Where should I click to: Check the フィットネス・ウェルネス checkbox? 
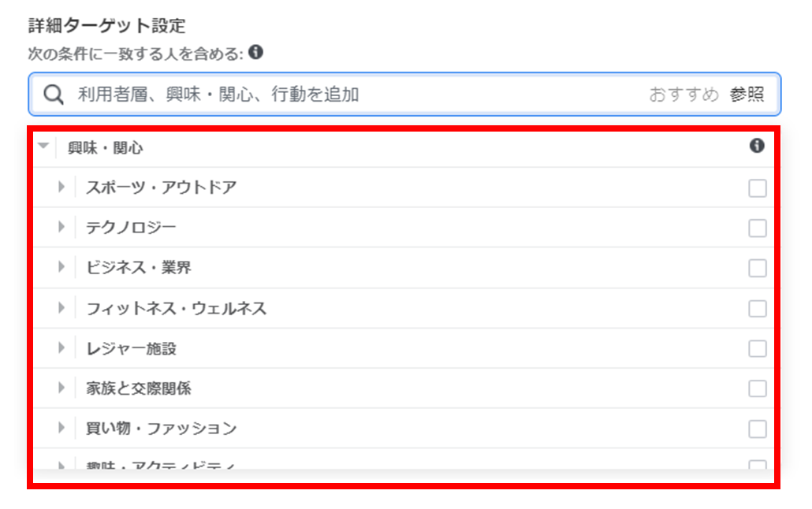[x=758, y=309]
